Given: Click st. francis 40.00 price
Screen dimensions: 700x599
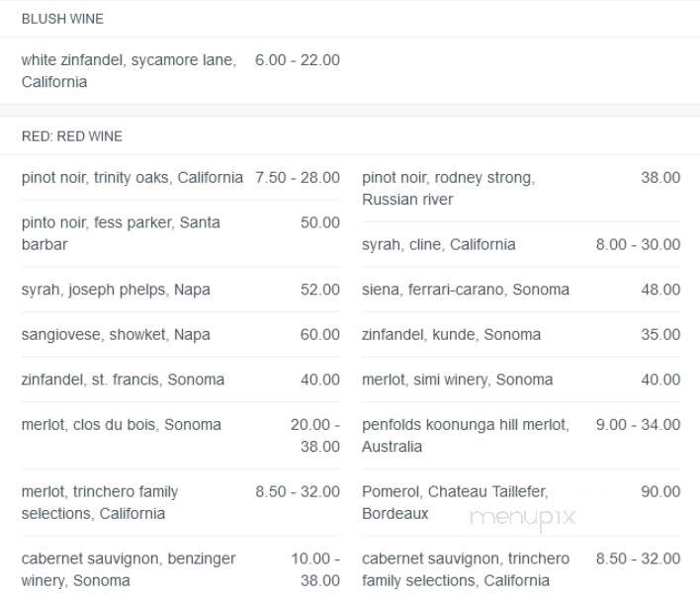Looking at the screenshot, I should coord(320,380).
